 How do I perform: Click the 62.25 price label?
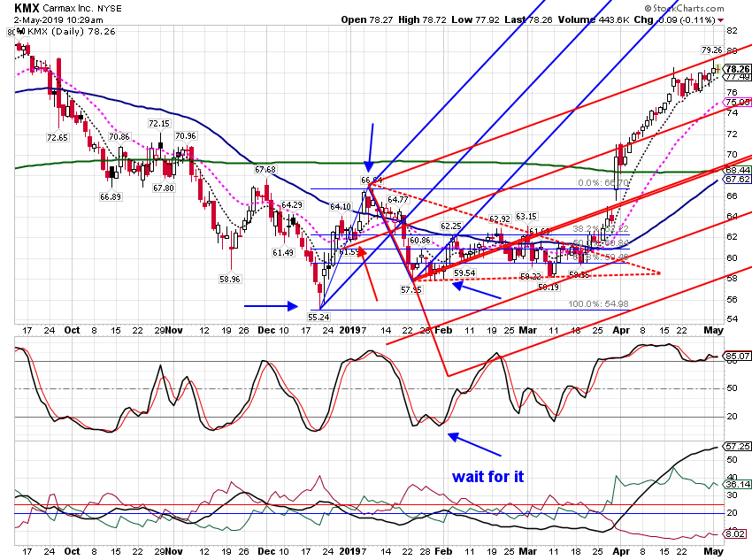451,226
